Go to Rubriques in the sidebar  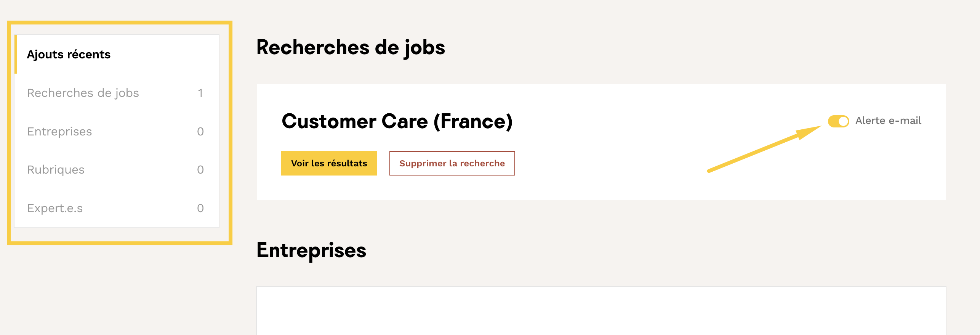56,170
